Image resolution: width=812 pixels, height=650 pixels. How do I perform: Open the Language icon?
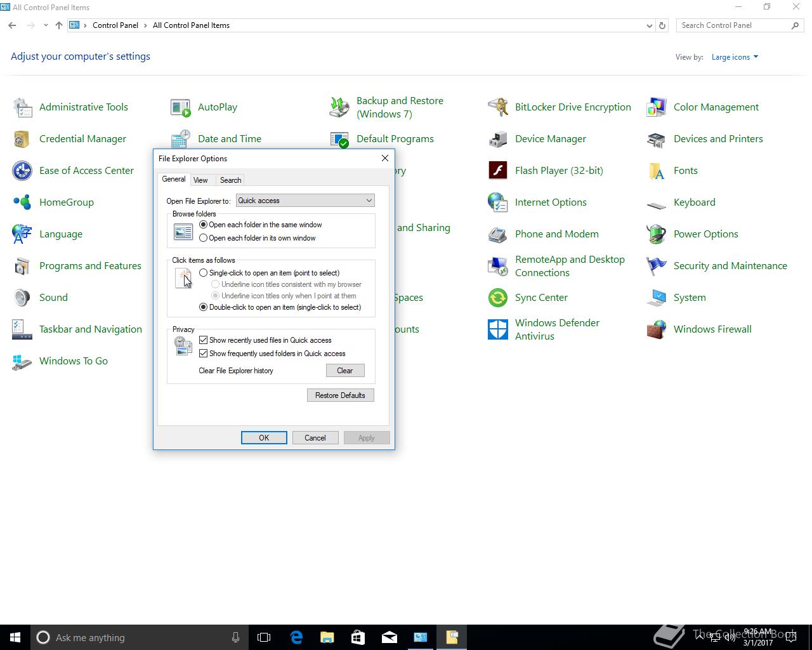pyautogui.click(x=22, y=234)
